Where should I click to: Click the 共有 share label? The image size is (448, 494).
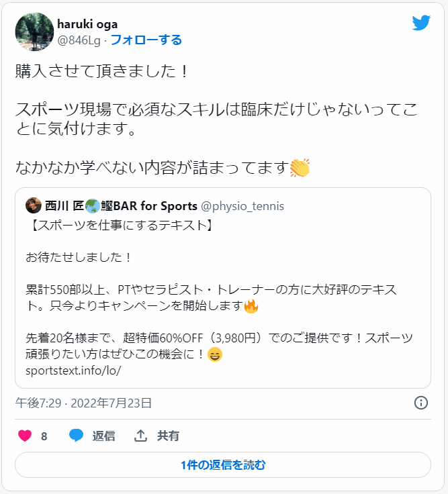tap(168, 436)
